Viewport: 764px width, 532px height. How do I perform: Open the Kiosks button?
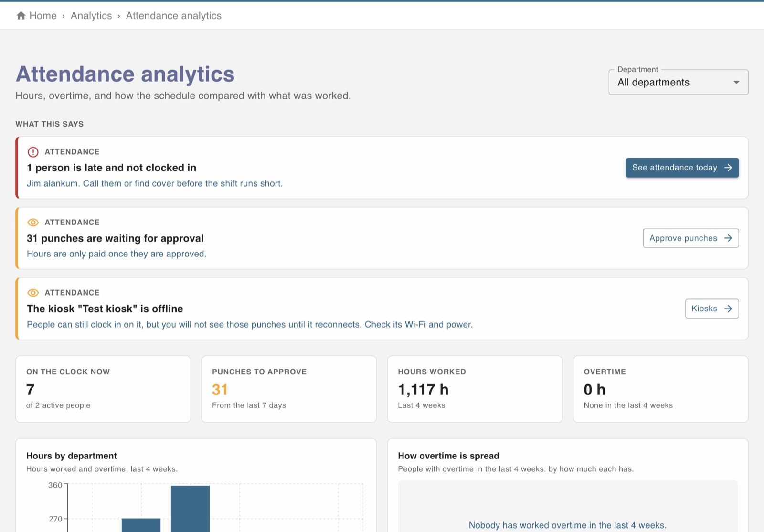tap(711, 309)
